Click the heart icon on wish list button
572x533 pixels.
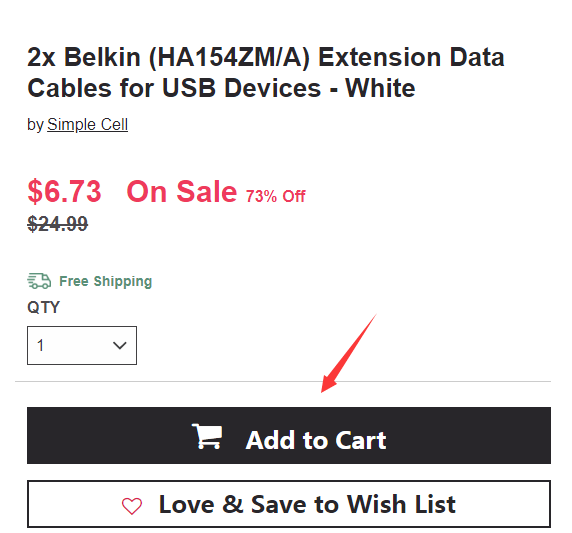(132, 506)
